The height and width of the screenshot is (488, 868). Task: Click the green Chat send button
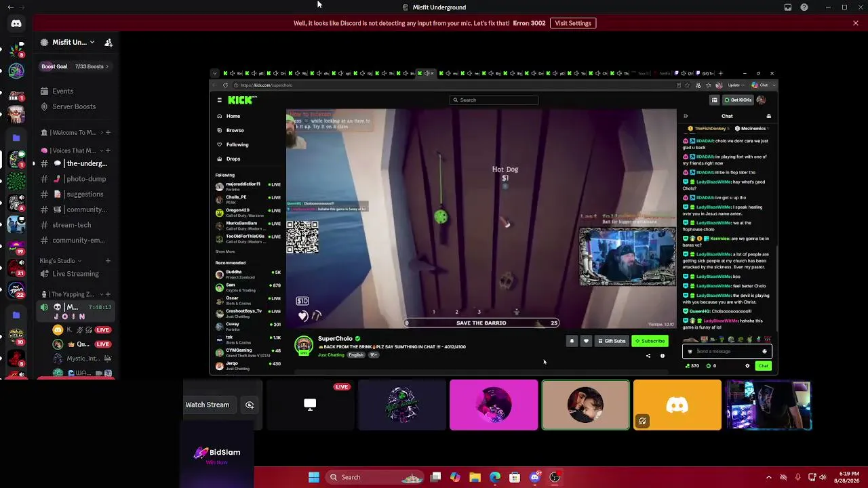[x=764, y=366]
